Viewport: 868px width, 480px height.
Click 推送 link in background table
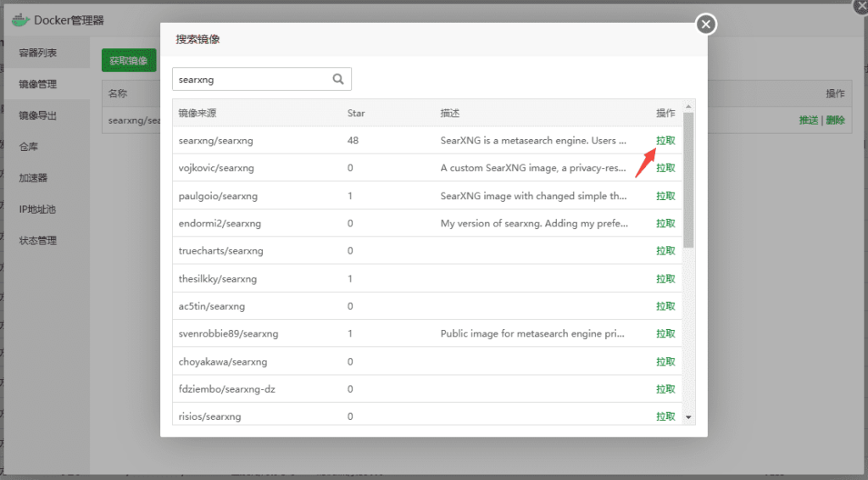[808, 120]
